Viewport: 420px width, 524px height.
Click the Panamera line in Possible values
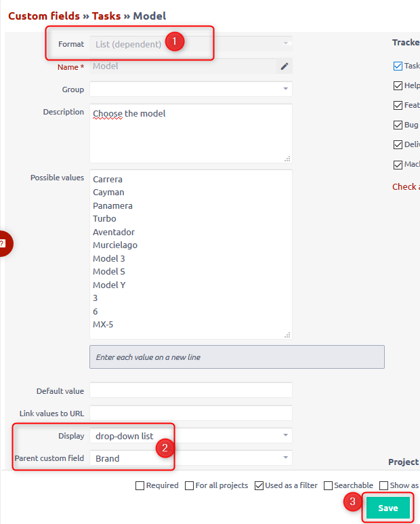113,205
